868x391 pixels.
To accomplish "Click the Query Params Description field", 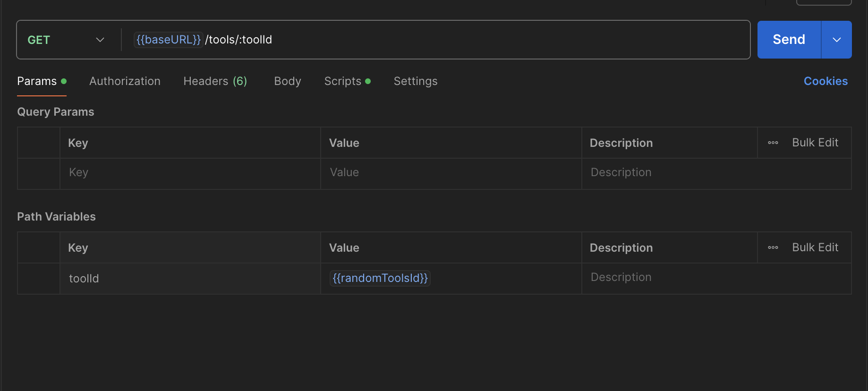I will pyautogui.click(x=708, y=173).
